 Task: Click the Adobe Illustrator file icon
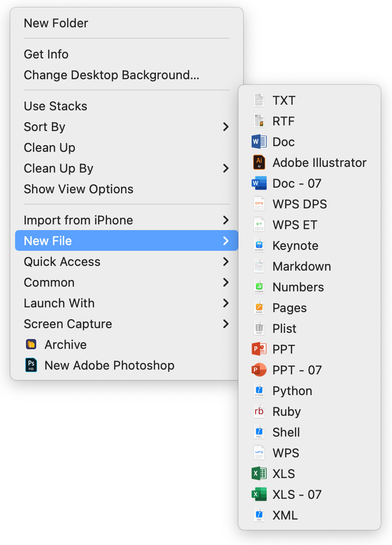pos(259,163)
